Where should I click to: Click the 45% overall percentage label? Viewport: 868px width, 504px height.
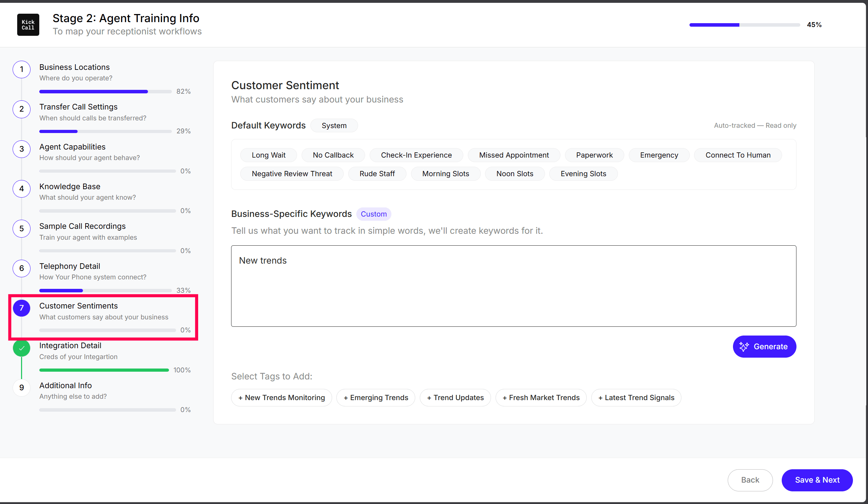[814, 25]
